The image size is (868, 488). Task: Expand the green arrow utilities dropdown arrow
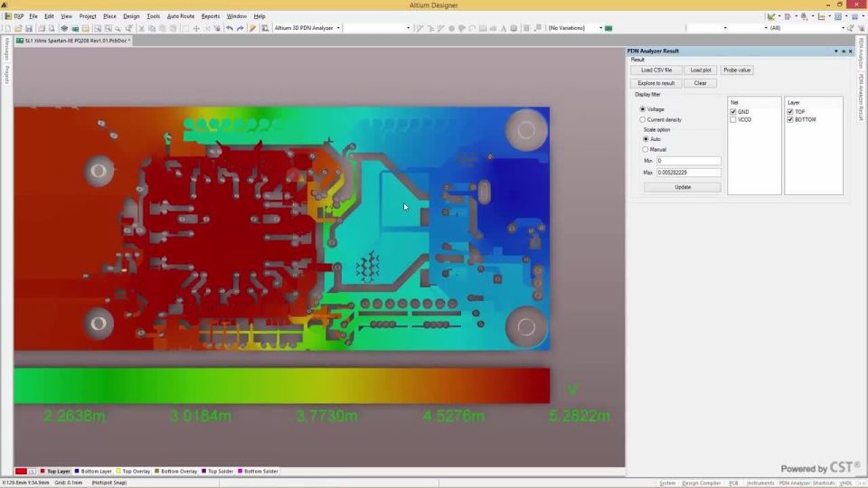pos(778,16)
